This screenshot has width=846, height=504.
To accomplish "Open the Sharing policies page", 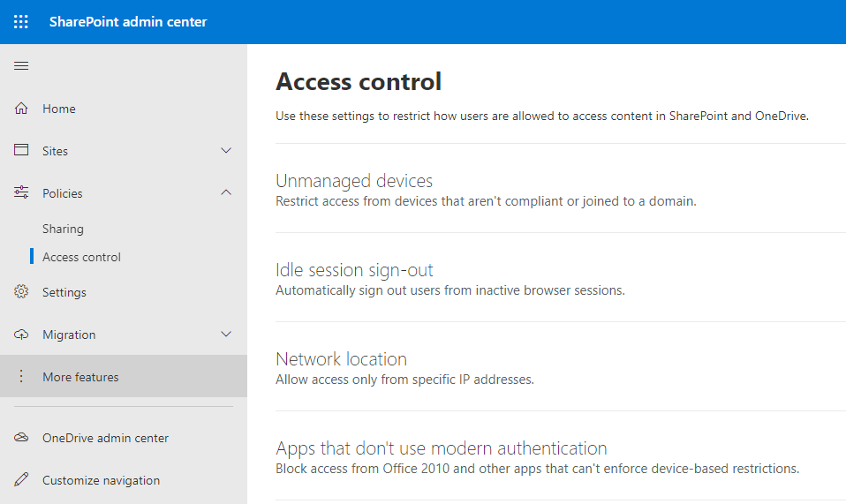I will click(x=63, y=229).
